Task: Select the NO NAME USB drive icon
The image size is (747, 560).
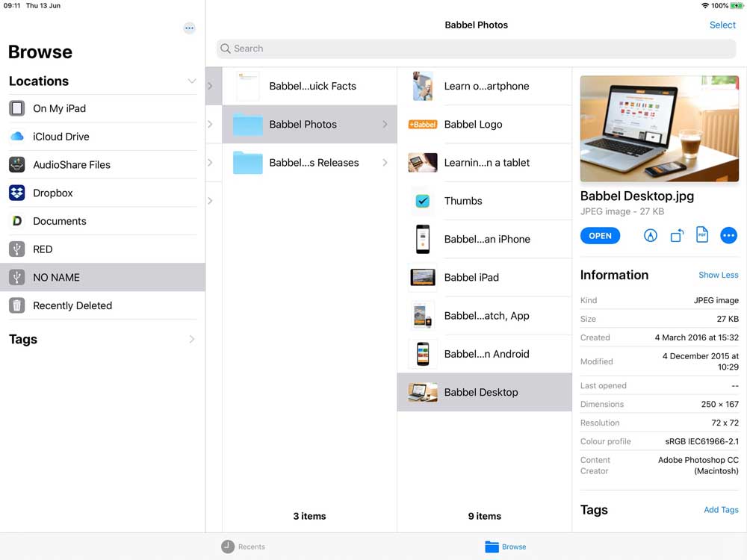Action: [16, 277]
